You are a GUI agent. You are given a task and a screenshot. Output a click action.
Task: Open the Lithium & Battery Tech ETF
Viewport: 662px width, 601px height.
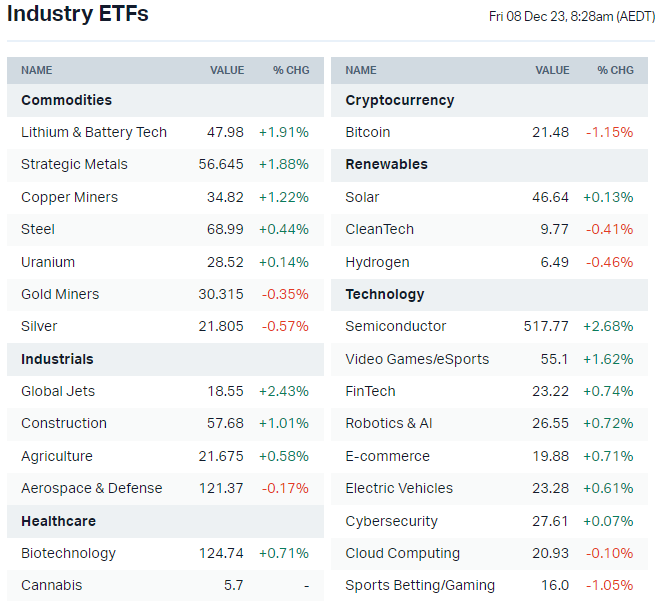click(x=94, y=132)
